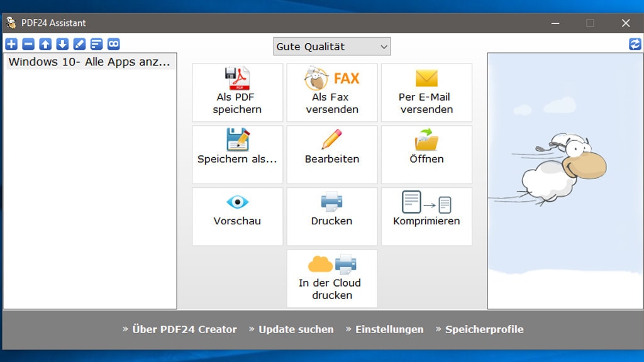Viewport: 644px width, 362px height.
Task: Open the 'Speichern als...' option
Action: coord(237,154)
